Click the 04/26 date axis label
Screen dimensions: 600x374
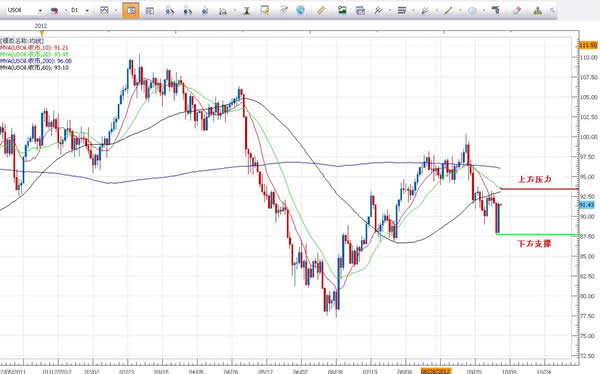[x=231, y=371]
